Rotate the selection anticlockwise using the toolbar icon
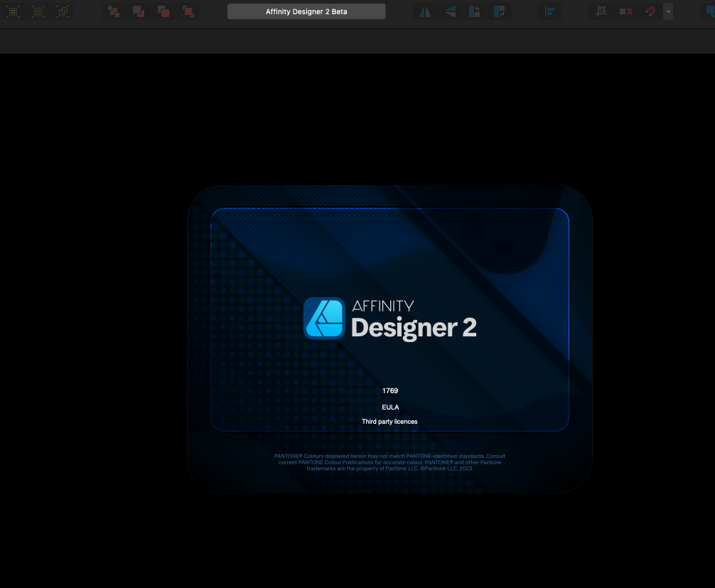 [474, 11]
